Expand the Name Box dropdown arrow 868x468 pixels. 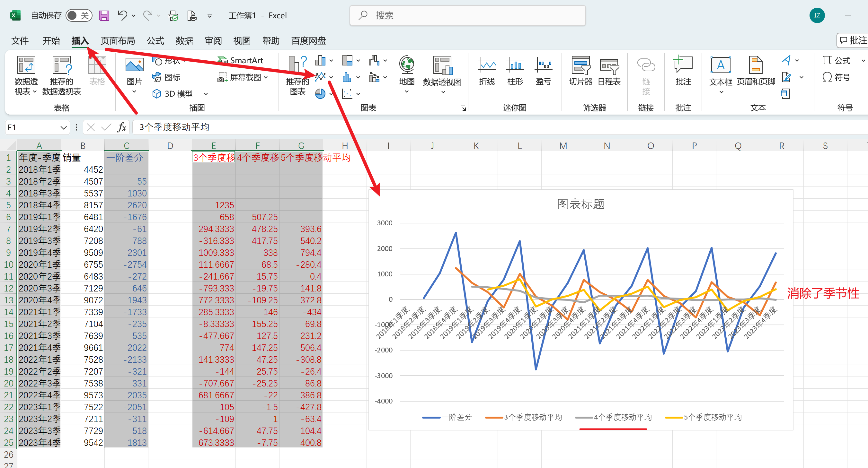pyautogui.click(x=63, y=128)
